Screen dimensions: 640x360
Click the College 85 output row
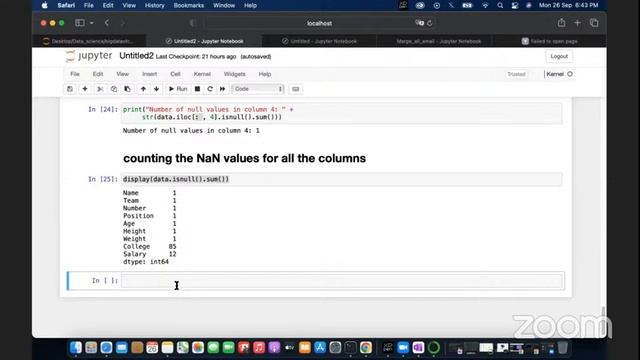point(149,247)
